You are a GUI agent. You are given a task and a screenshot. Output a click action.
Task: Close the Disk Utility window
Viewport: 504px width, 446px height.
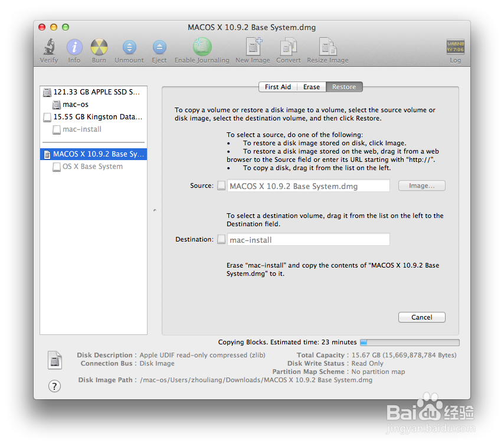pos(42,27)
